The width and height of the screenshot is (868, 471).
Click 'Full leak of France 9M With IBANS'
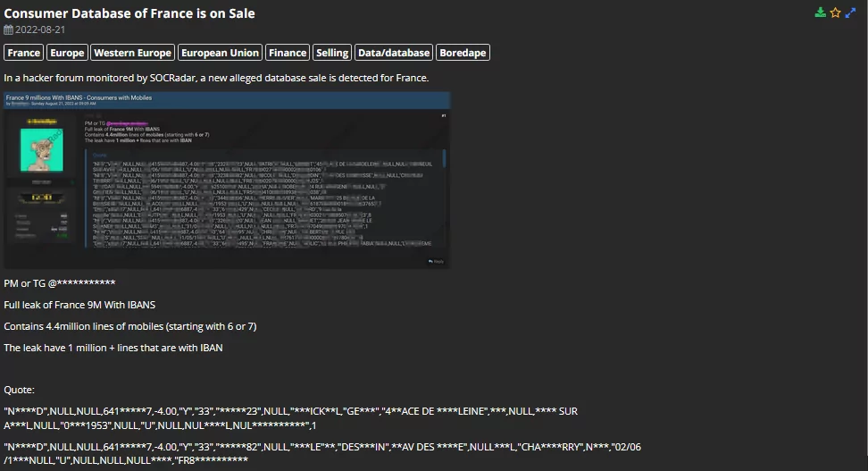coord(79,305)
